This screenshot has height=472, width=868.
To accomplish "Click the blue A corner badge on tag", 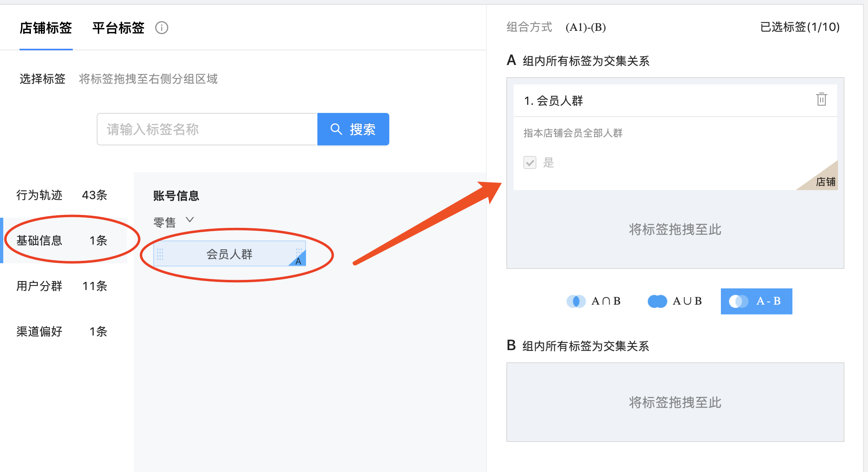I will point(299,260).
